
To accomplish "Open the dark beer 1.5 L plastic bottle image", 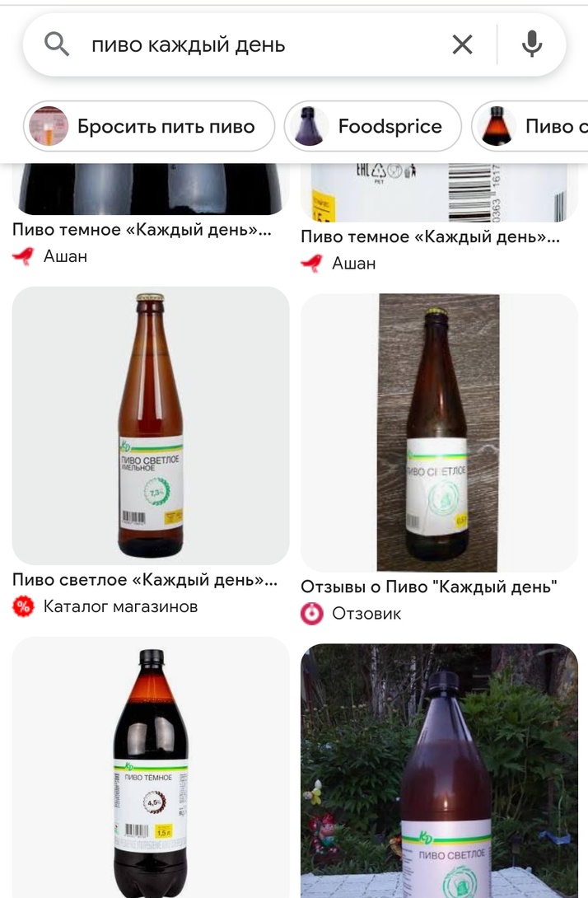I will point(151,768).
